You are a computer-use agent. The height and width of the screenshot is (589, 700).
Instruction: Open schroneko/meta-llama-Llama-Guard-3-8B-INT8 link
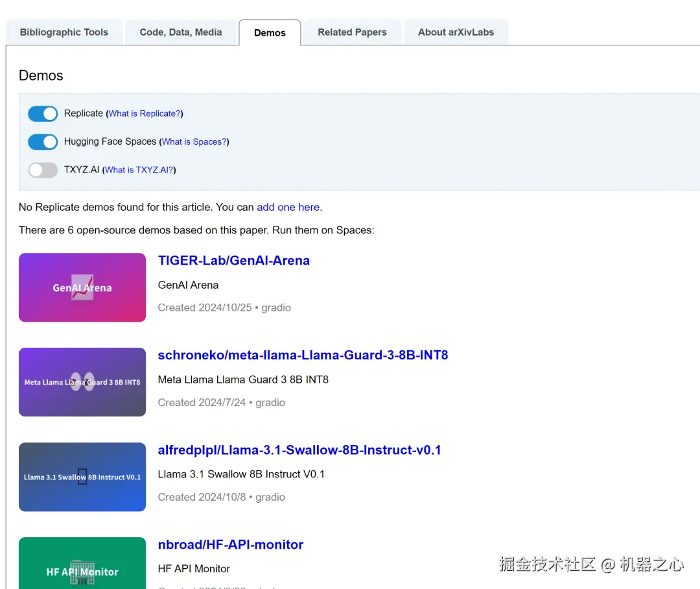pyautogui.click(x=303, y=355)
